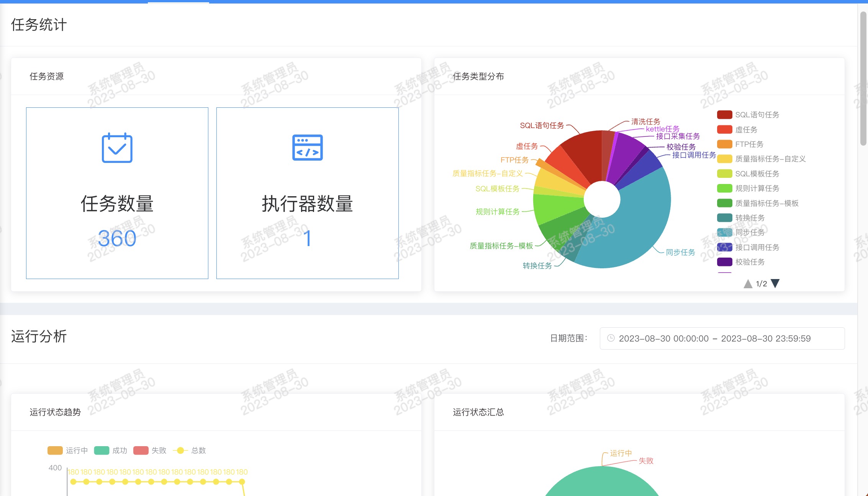This screenshot has width=868, height=496.
Task: Click the 质量指标任务-模板 pie chart label
Action: click(501, 246)
